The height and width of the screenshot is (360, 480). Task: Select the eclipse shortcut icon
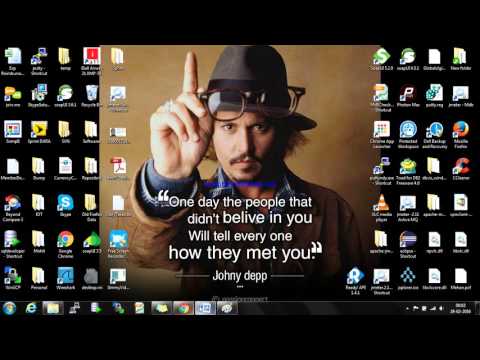coord(408,244)
